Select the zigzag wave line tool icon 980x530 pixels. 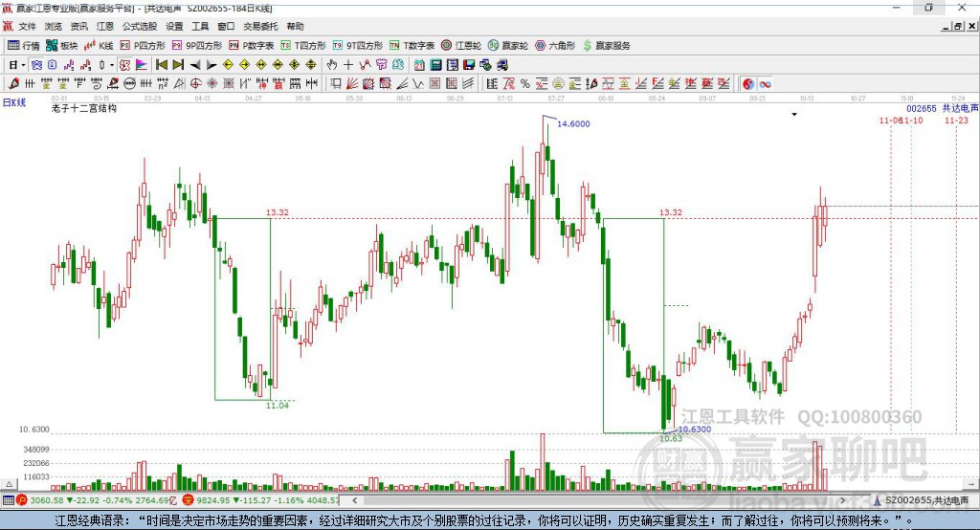point(418,84)
